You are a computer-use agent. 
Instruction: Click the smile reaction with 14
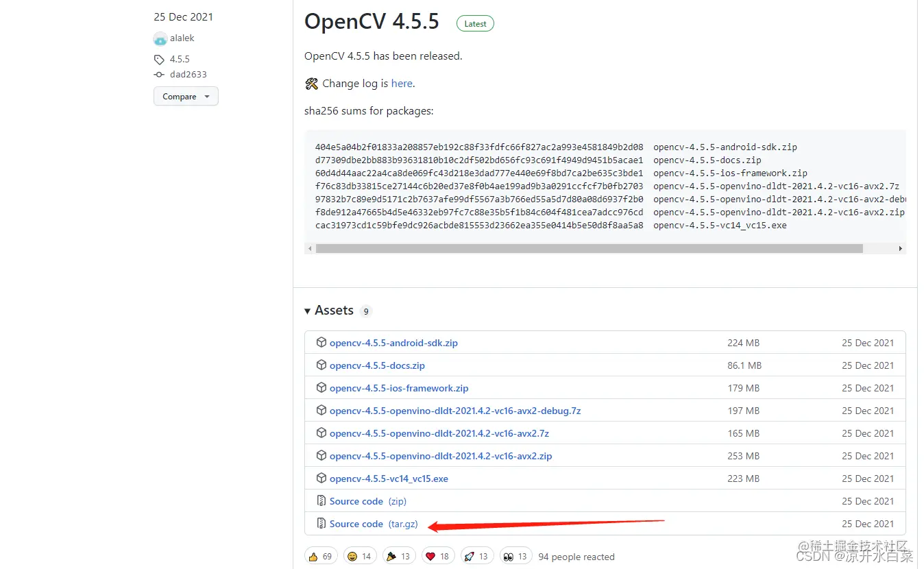[359, 556]
